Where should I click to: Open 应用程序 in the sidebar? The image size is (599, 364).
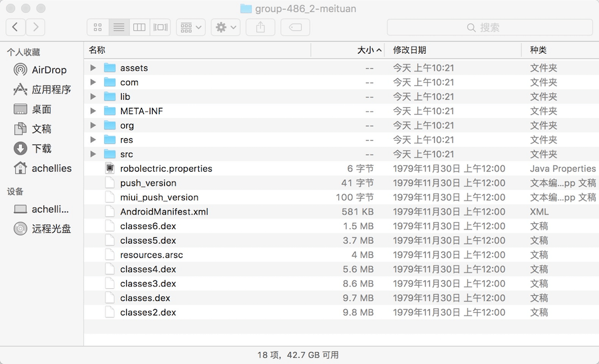coord(42,90)
